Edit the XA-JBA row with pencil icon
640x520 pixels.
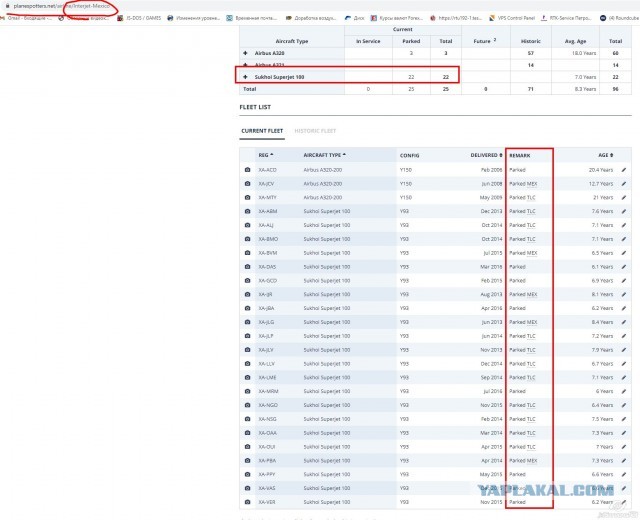pos(624,308)
